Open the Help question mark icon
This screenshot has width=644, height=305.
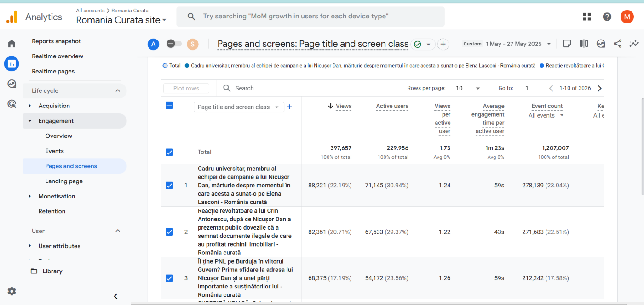(607, 17)
